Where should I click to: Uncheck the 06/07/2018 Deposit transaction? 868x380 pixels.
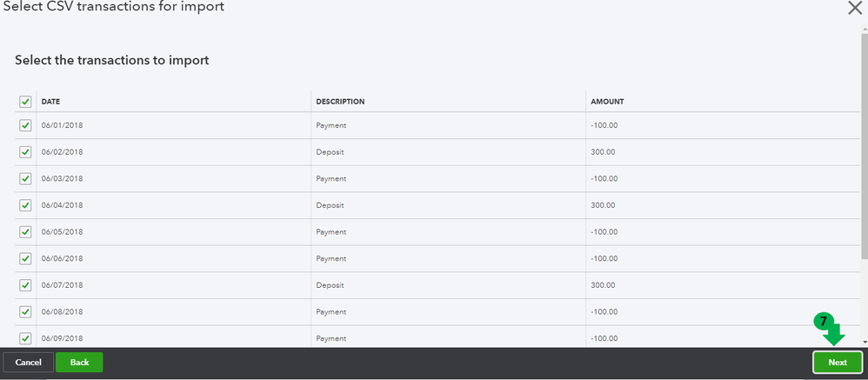pyautogui.click(x=25, y=285)
